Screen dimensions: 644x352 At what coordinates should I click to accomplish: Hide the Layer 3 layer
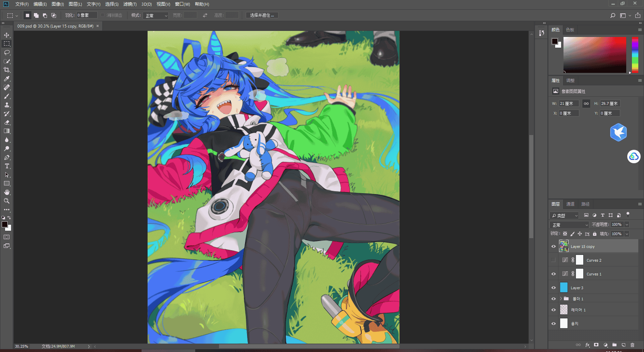[553, 288]
